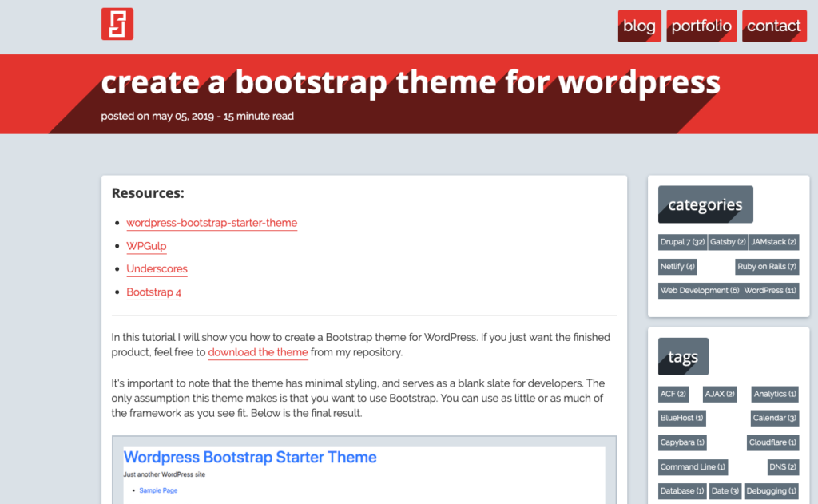Viewport: 818px width, 504px height.
Task: Click the AJAX (2) tag
Action: pyautogui.click(x=720, y=394)
